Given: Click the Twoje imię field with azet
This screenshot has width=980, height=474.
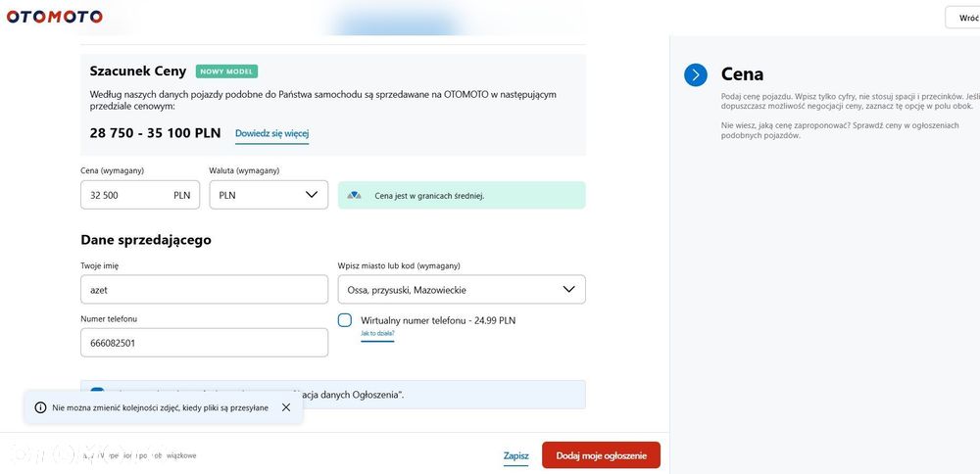Looking at the screenshot, I should tap(205, 289).
